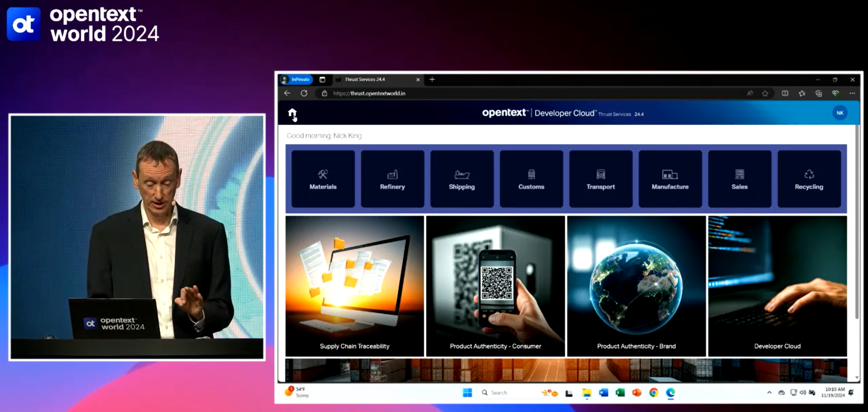Open the Transport tile
Image resolution: width=868 pixels, height=412 pixels.
coord(601,179)
